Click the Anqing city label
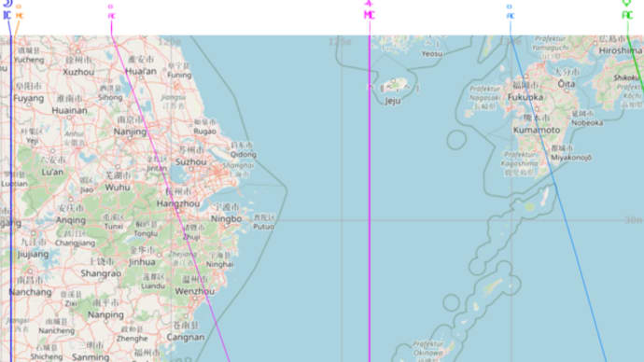644x362 pixels. 71,220
